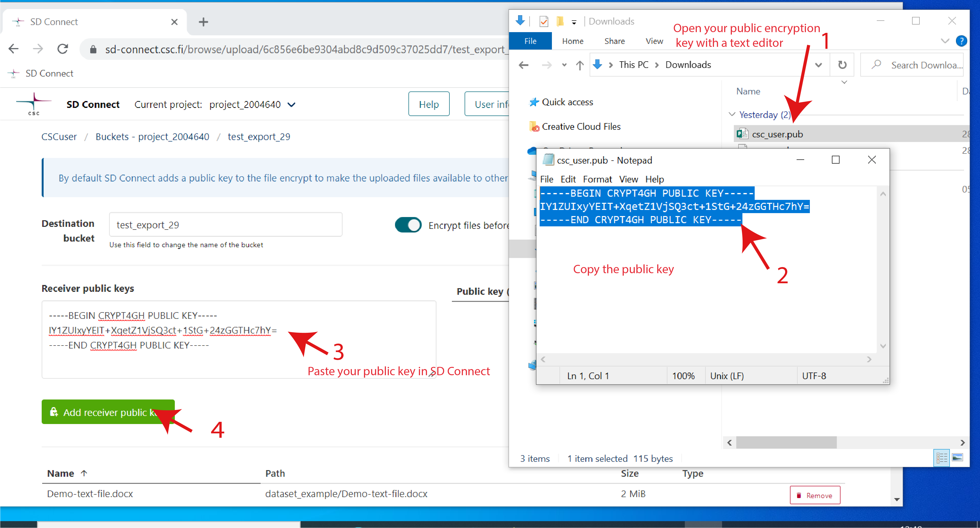Open the User info button

[487, 104]
